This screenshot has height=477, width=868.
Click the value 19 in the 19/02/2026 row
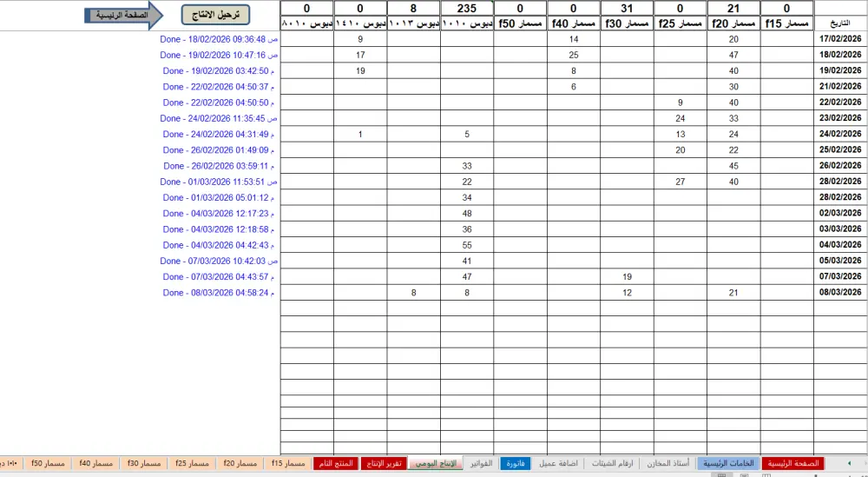click(360, 70)
